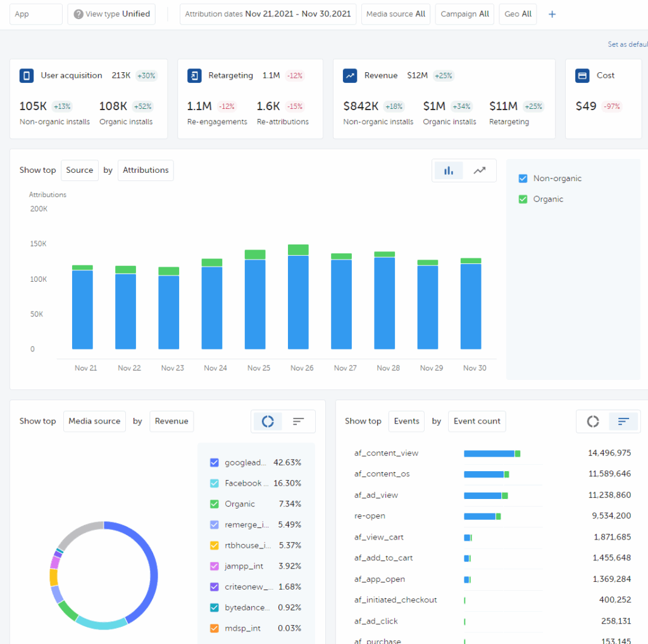Expand the Show top Source selector
Screen dimensions: 648x644
pyautogui.click(x=79, y=170)
